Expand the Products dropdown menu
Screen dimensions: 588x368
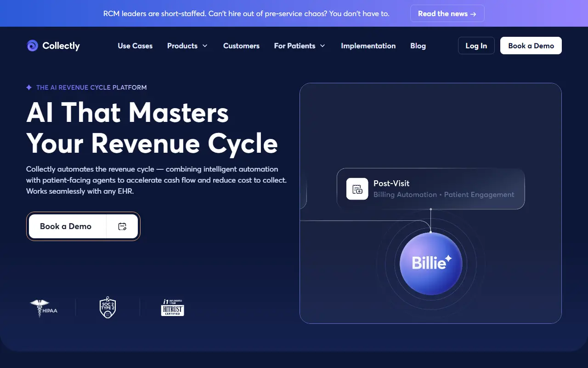187,46
